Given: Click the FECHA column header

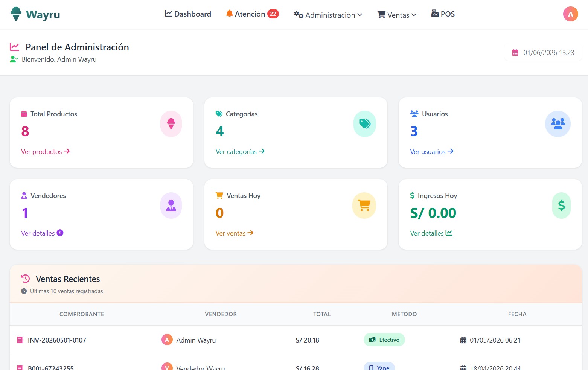Looking at the screenshot, I should 517,314.
